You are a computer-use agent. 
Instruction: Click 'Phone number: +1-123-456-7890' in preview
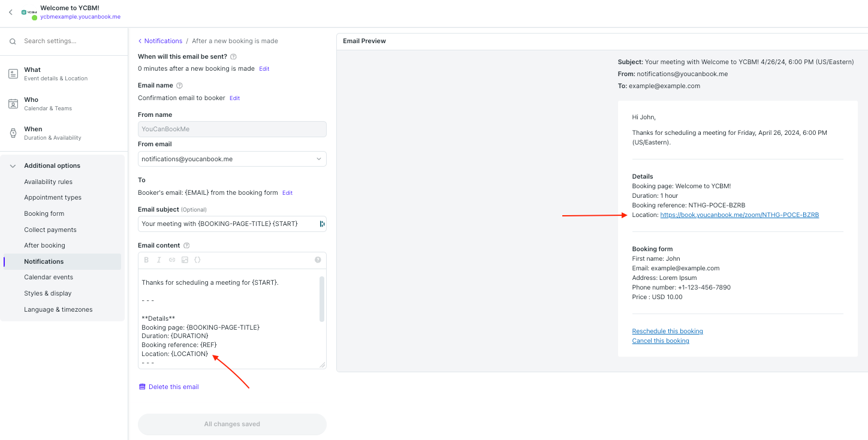[x=681, y=287]
